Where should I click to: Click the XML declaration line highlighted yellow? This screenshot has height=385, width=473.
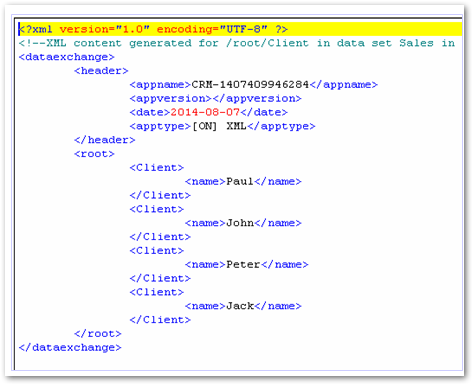pos(240,29)
